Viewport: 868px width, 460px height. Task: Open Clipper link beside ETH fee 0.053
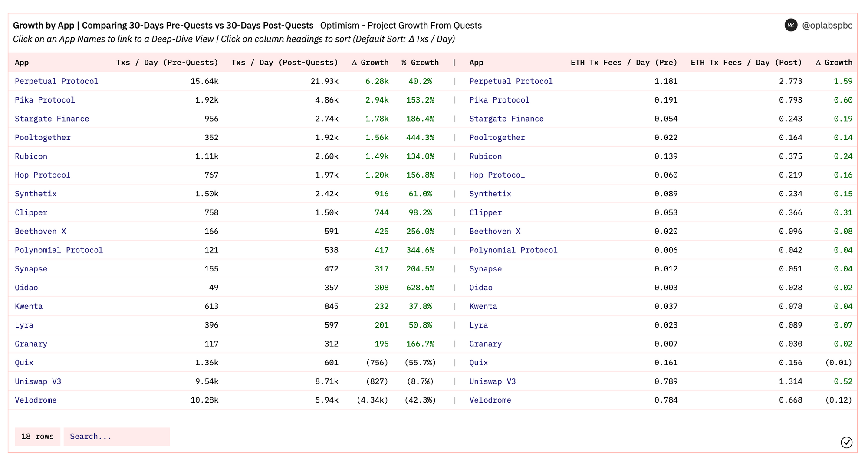[x=485, y=212]
